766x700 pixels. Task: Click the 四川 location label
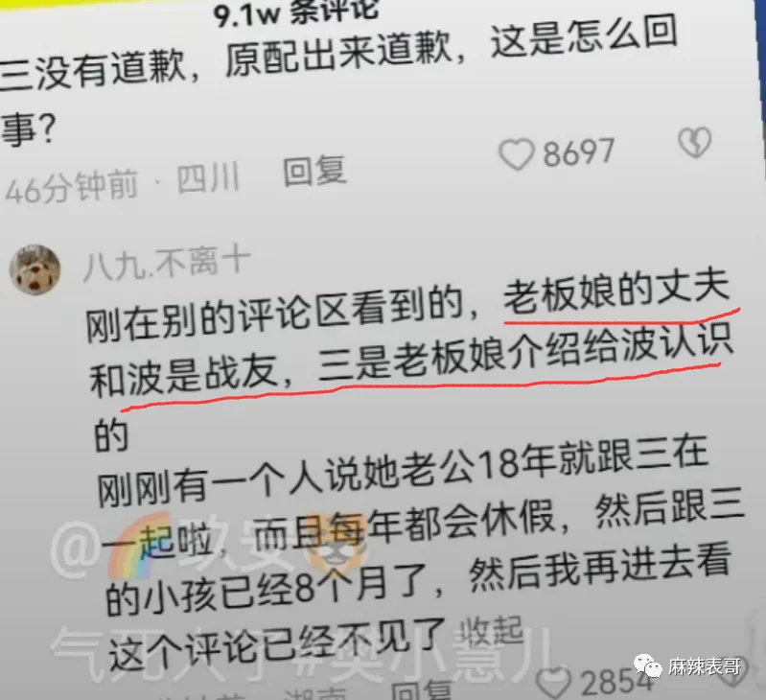[x=208, y=178]
